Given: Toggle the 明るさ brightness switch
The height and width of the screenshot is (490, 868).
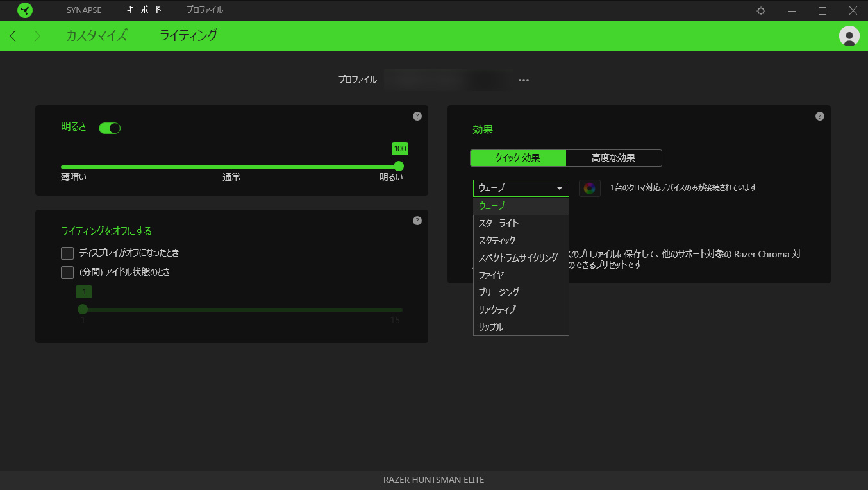Looking at the screenshot, I should [x=110, y=128].
